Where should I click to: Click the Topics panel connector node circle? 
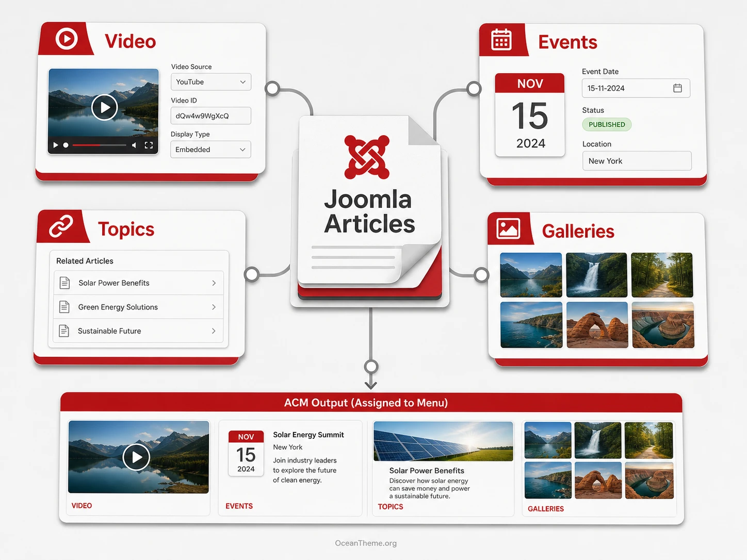click(251, 274)
